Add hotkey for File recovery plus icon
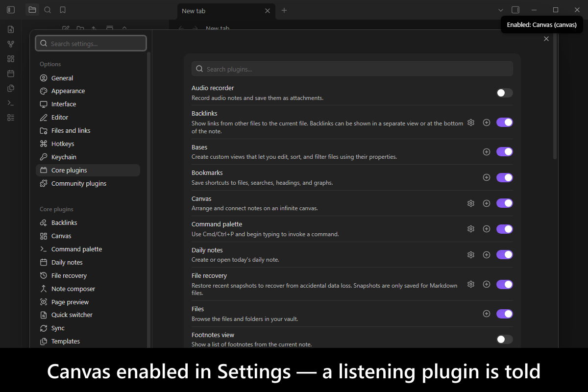Screen dimensions: 588x392 coord(487,284)
